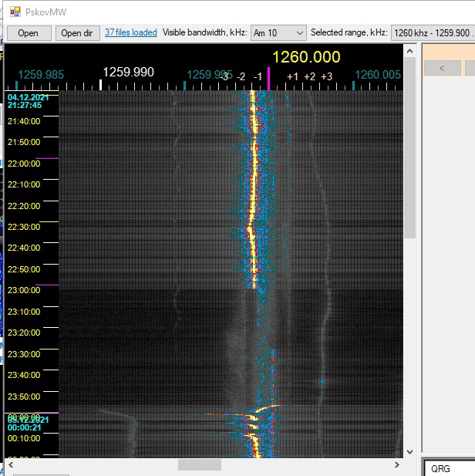This screenshot has height=476, width=475.
Task: Click the Open button
Action: (x=29, y=32)
